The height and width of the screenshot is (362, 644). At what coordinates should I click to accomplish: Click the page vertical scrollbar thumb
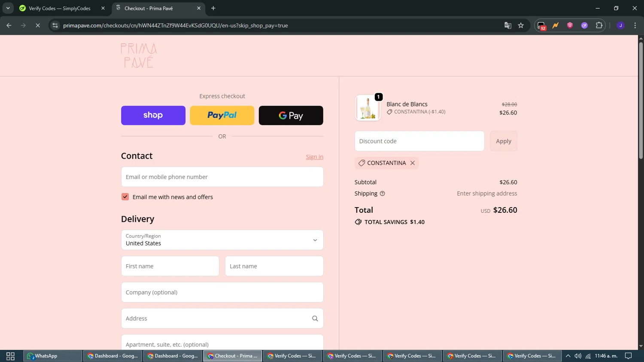click(x=641, y=101)
